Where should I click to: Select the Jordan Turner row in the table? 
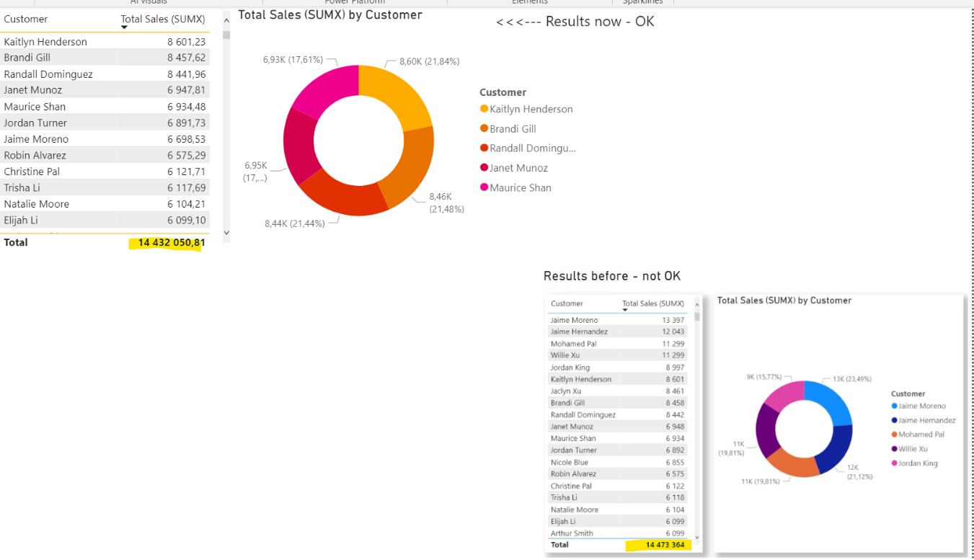coord(105,123)
